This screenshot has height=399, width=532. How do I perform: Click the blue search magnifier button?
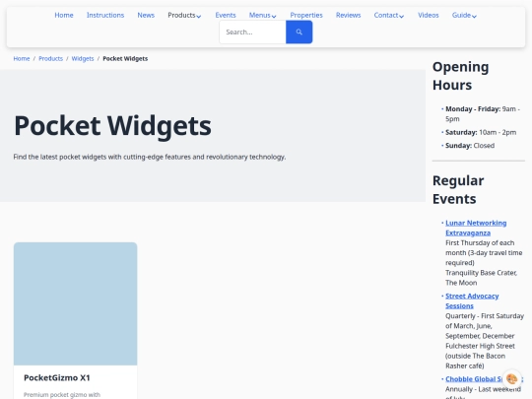point(299,32)
